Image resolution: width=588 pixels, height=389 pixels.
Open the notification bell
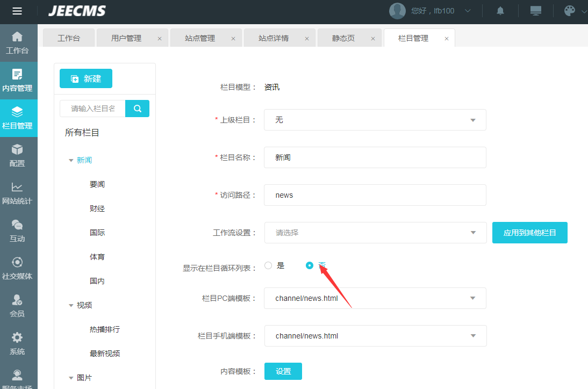point(500,11)
